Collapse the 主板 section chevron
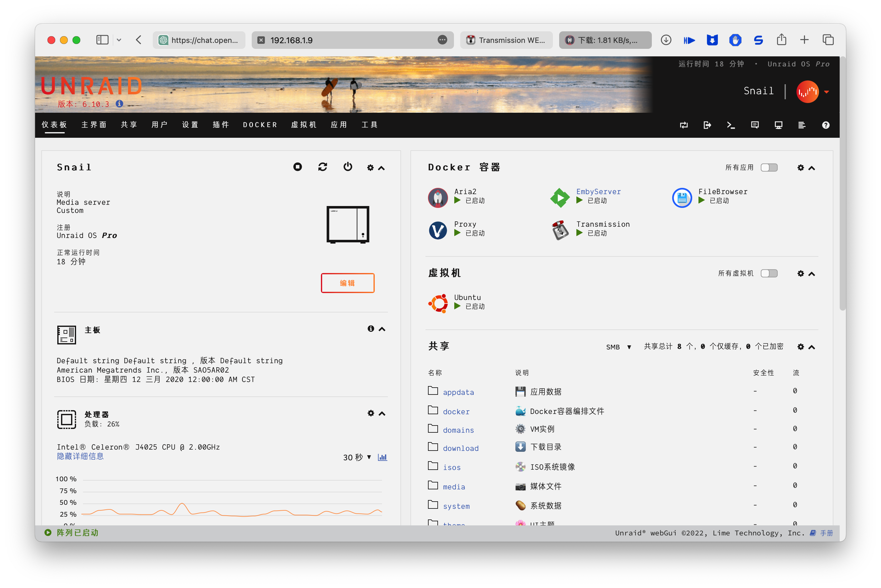881x588 pixels. [x=382, y=329]
